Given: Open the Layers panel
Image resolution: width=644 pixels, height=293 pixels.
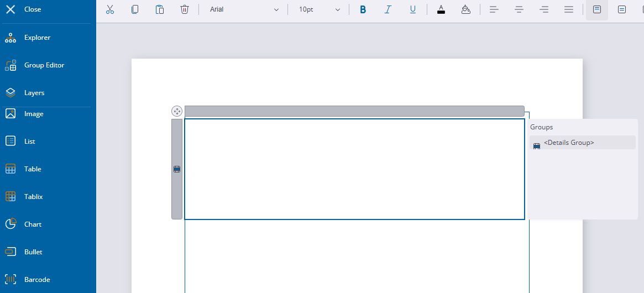Looking at the screenshot, I should pos(34,93).
